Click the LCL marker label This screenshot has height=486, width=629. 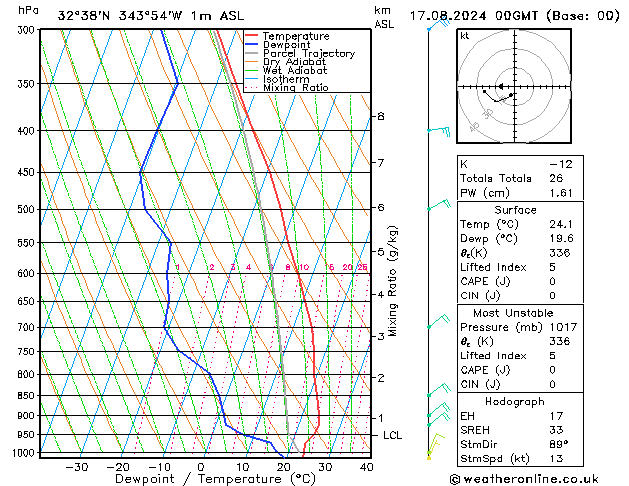coord(393,436)
